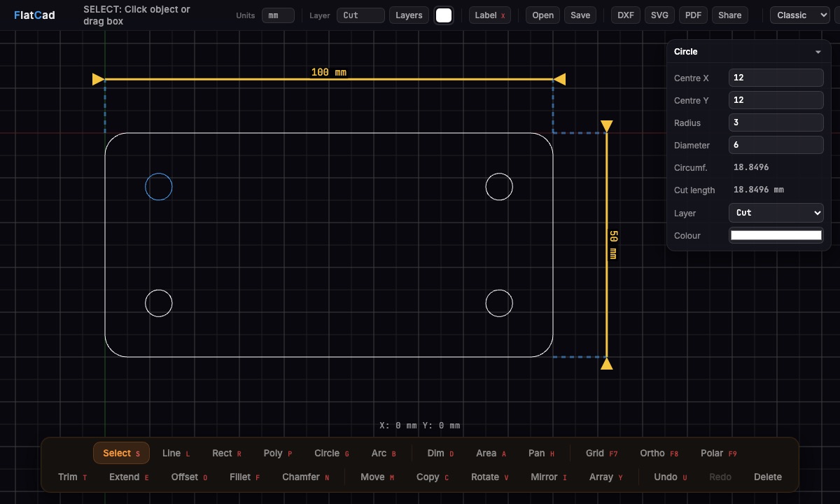Export drawing as SVG
This screenshot has height=504, width=840.
pos(659,15)
